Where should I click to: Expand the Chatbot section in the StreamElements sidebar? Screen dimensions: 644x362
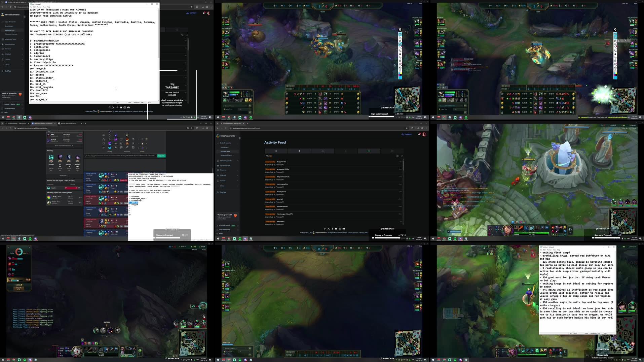(x=223, y=175)
